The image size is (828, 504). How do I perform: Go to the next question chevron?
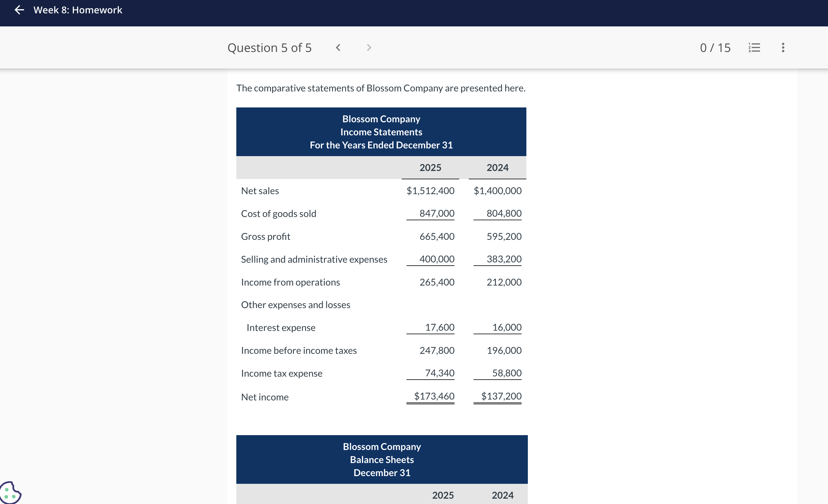coord(369,48)
